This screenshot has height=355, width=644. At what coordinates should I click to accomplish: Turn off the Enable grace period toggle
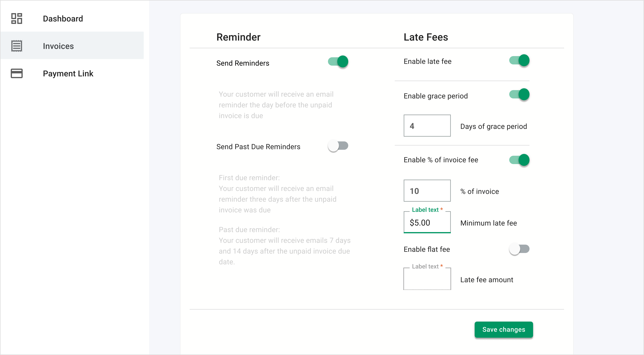(520, 94)
